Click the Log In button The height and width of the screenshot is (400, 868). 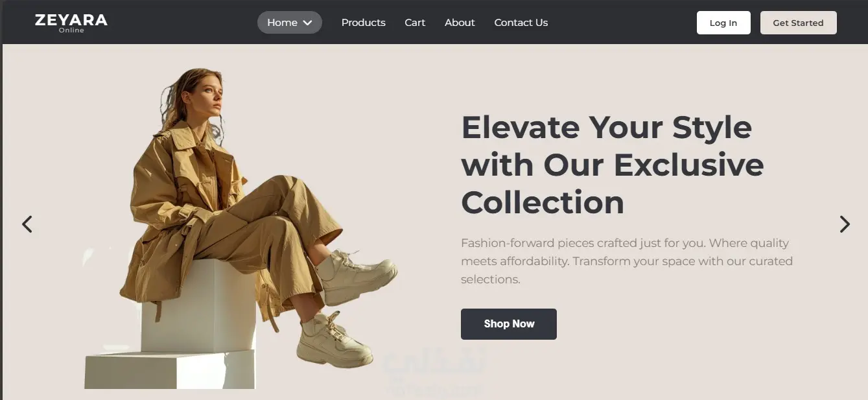pyautogui.click(x=723, y=23)
